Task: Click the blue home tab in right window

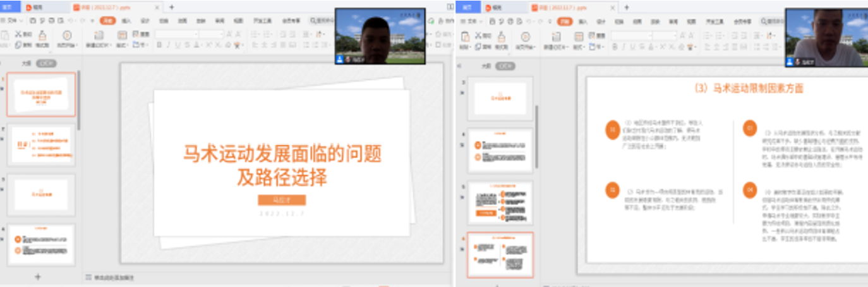Action: pyautogui.click(x=467, y=7)
